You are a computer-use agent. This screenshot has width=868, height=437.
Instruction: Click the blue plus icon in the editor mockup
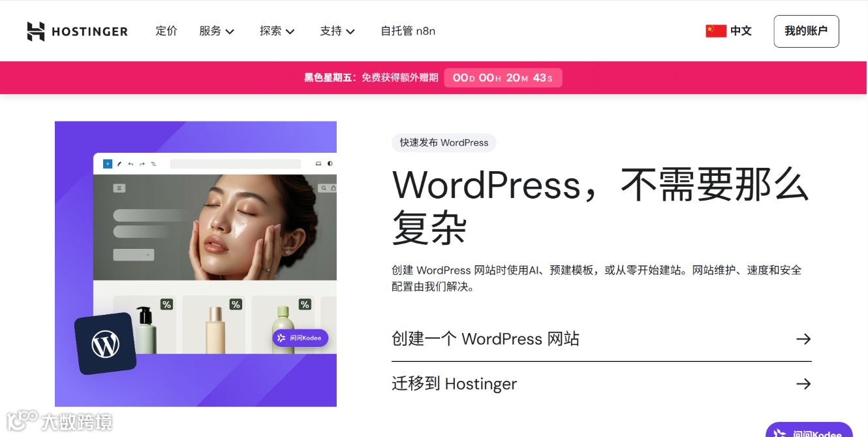(x=108, y=164)
